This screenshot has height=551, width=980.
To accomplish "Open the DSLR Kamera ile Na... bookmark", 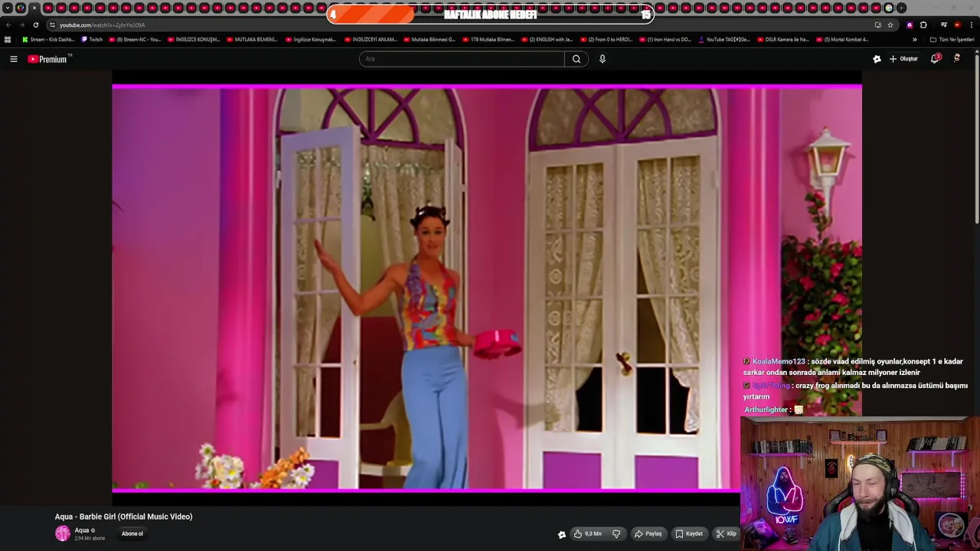I will [782, 40].
